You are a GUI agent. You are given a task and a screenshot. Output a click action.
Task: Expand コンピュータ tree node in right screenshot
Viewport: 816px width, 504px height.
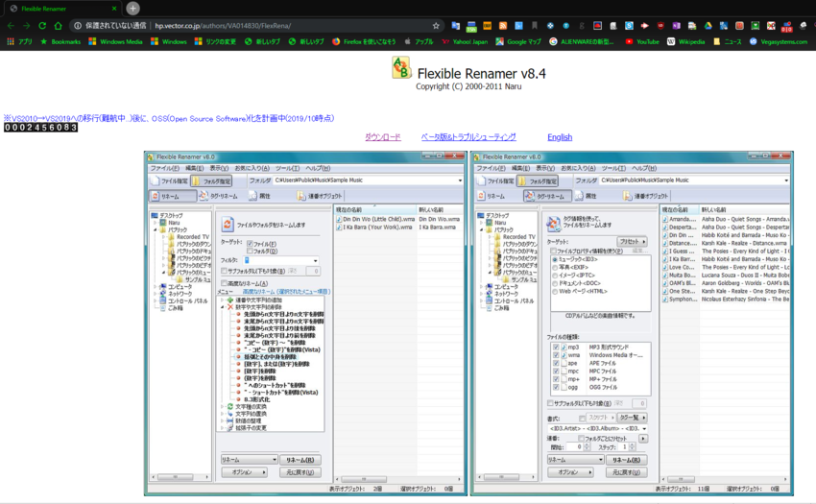click(x=481, y=287)
